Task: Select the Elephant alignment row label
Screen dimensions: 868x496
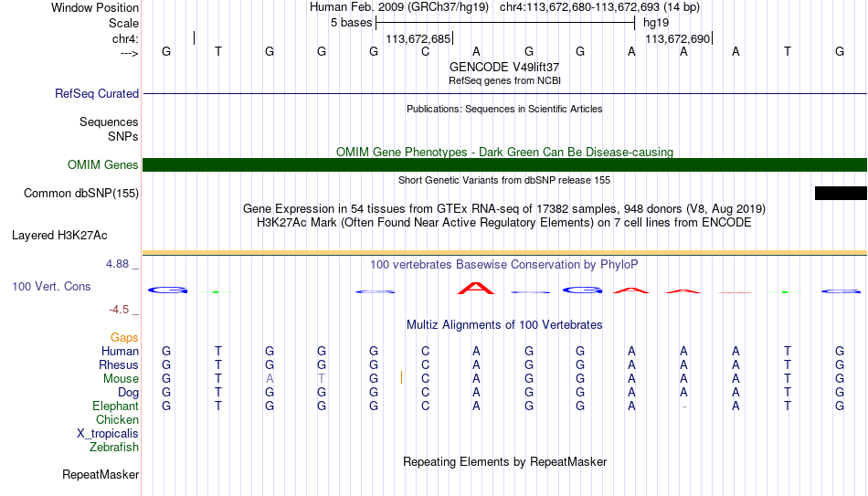Action: point(115,406)
